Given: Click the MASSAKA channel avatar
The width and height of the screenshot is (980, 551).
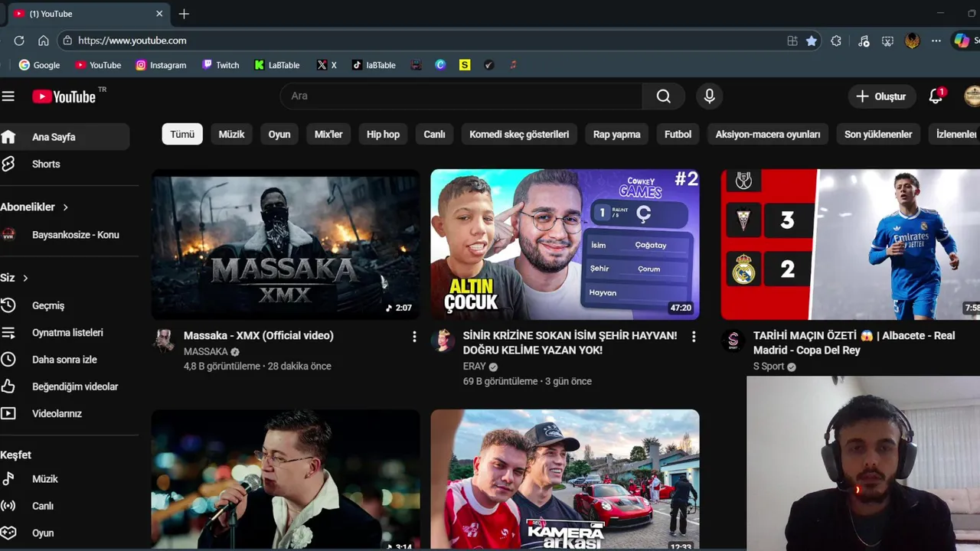Looking at the screenshot, I should coord(163,341).
